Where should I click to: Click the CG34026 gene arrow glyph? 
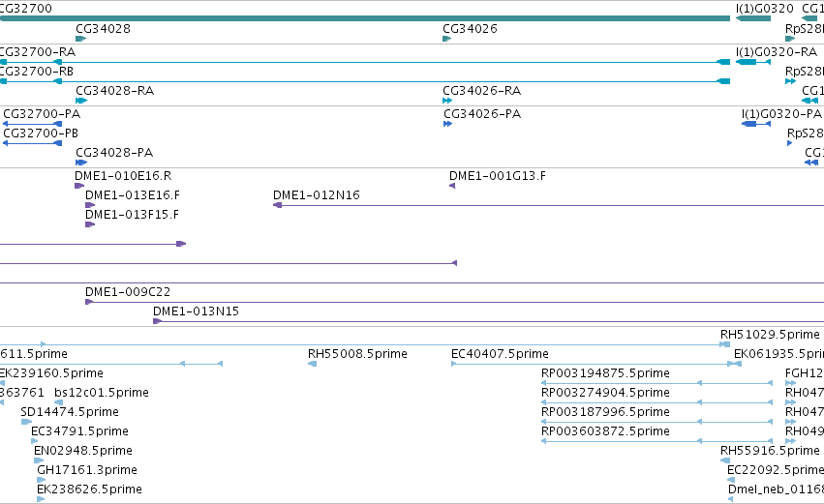click(x=447, y=39)
